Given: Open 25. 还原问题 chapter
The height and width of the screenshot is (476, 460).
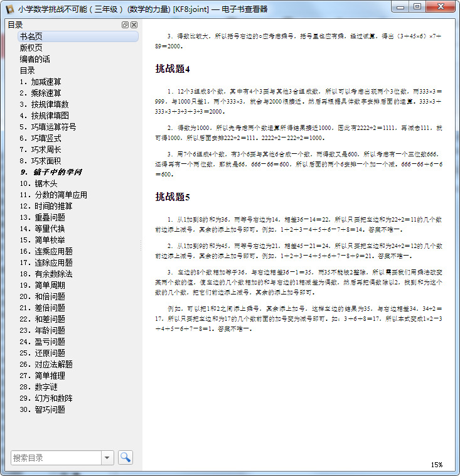Looking at the screenshot, I should [43, 353].
